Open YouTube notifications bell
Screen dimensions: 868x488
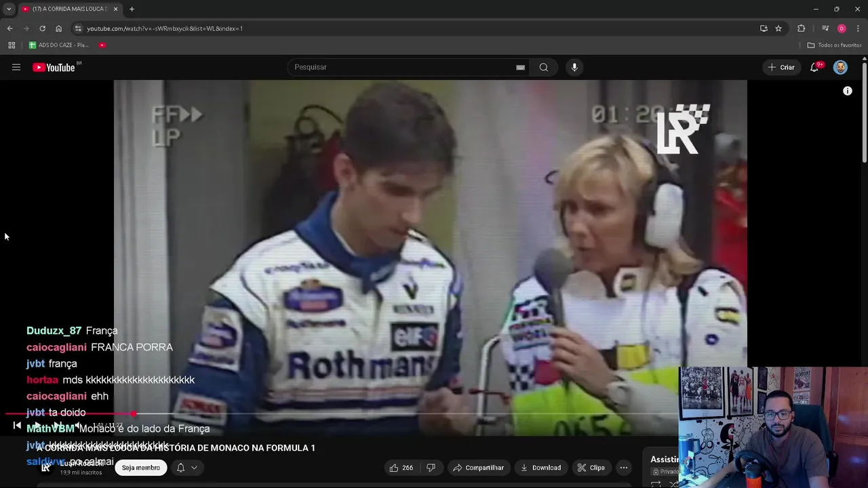[x=814, y=67]
